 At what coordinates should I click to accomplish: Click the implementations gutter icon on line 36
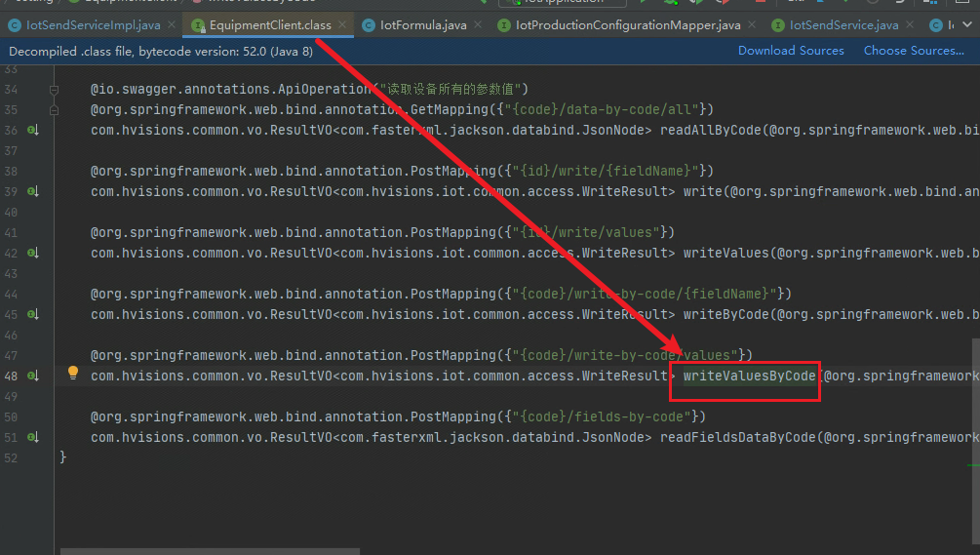pos(33,130)
